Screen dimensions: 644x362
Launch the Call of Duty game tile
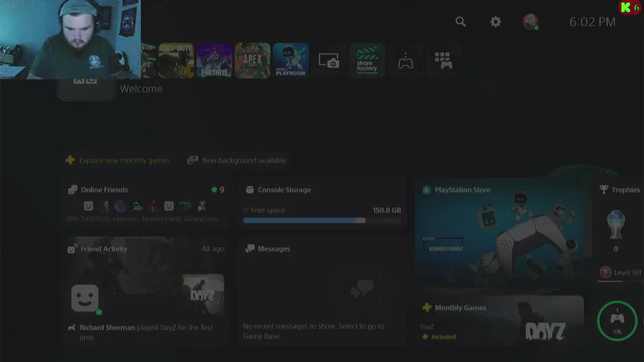point(176,60)
